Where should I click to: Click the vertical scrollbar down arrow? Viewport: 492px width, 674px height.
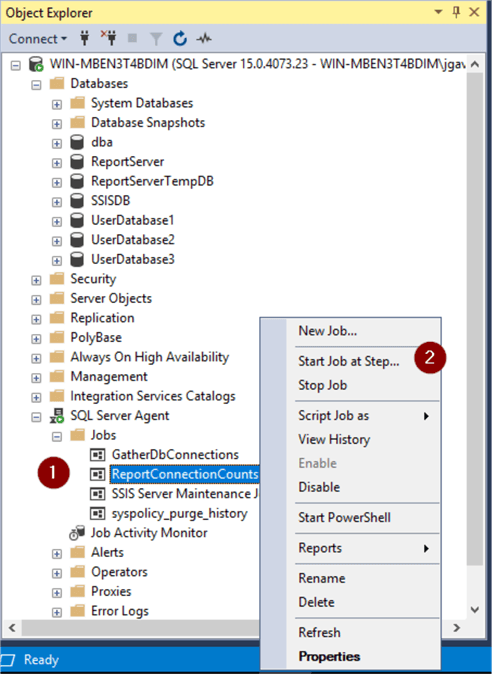coord(474,610)
